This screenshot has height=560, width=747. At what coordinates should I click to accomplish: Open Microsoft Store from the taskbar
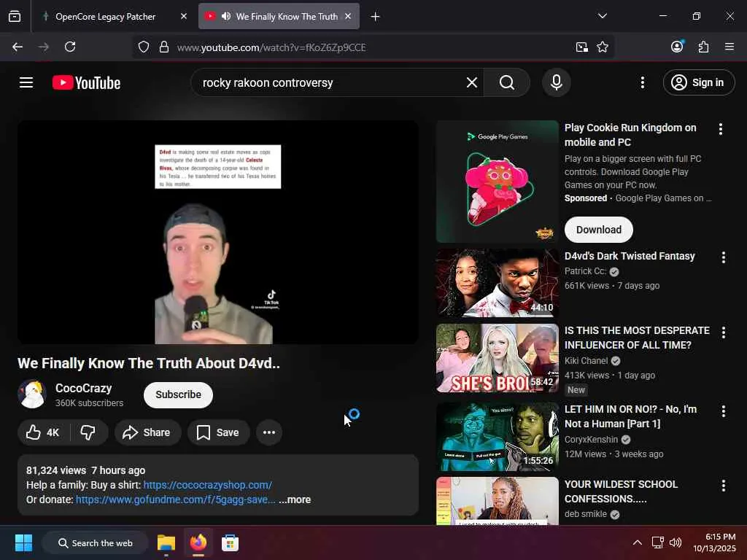tap(230, 542)
